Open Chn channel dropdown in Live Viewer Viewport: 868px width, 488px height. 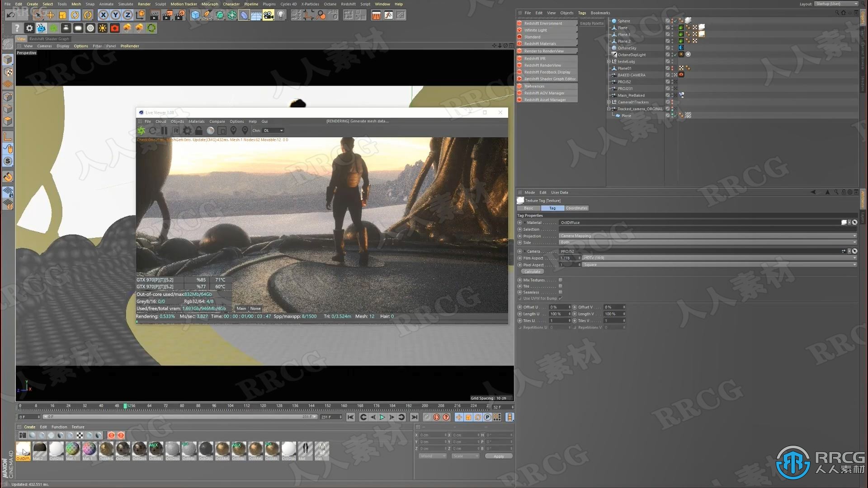point(274,131)
